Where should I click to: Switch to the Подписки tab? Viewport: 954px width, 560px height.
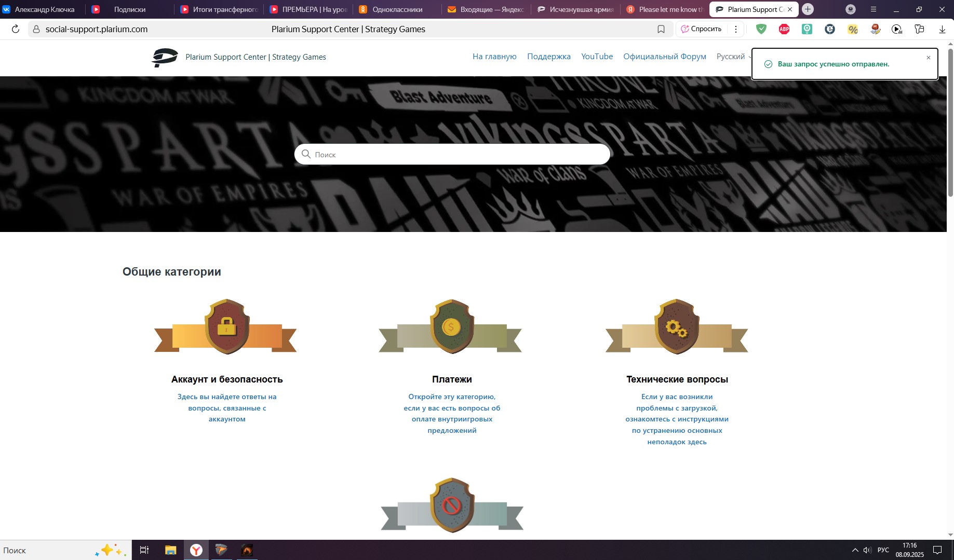pos(130,9)
